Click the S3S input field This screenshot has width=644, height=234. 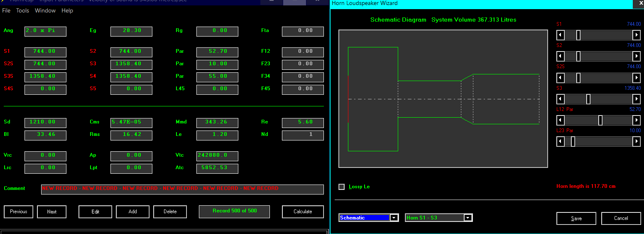(x=45, y=77)
